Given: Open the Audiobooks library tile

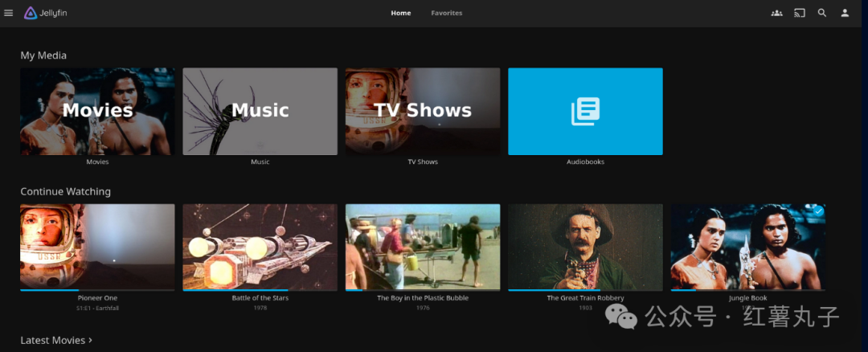Looking at the screenshot, I should [x=585, y=111].
